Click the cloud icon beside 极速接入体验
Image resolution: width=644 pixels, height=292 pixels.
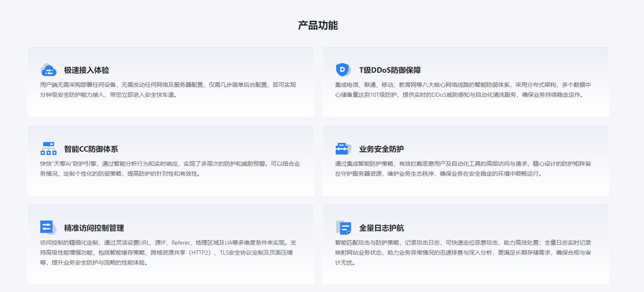pyautogui.click(x=49, y=70)
